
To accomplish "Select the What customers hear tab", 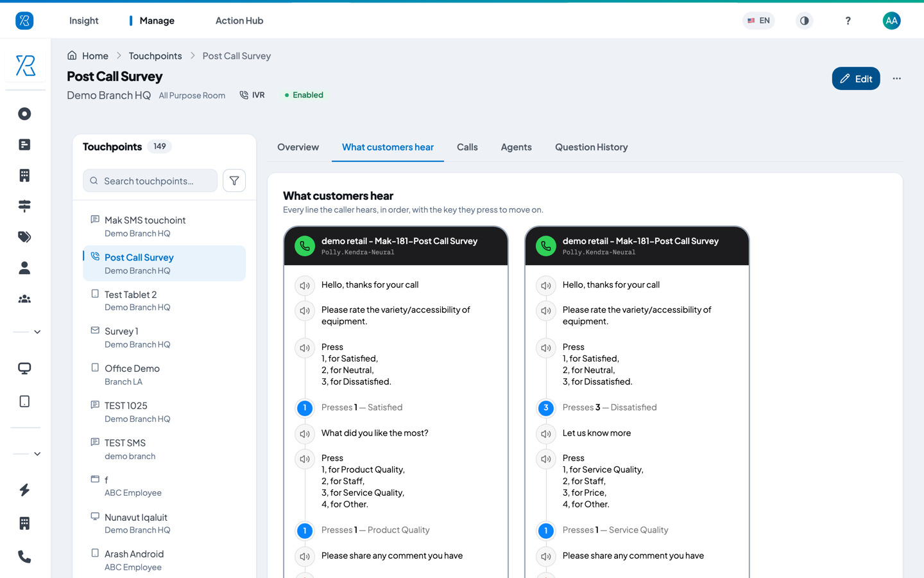I will point(388,147).
